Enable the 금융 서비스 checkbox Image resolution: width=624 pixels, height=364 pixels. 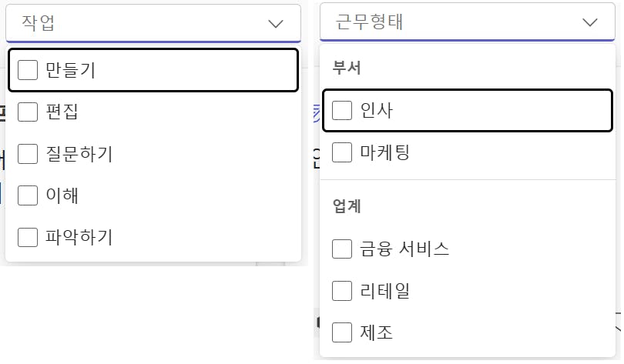pos(342,249)
